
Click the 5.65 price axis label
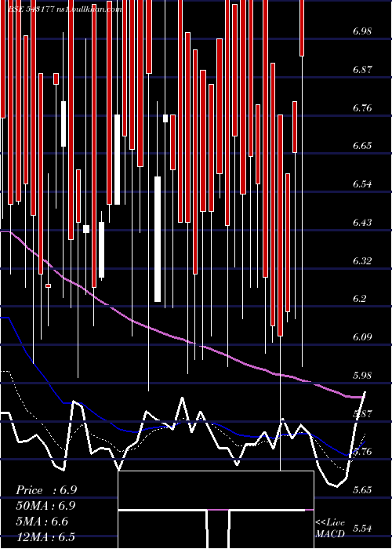[x=362, y=490]
